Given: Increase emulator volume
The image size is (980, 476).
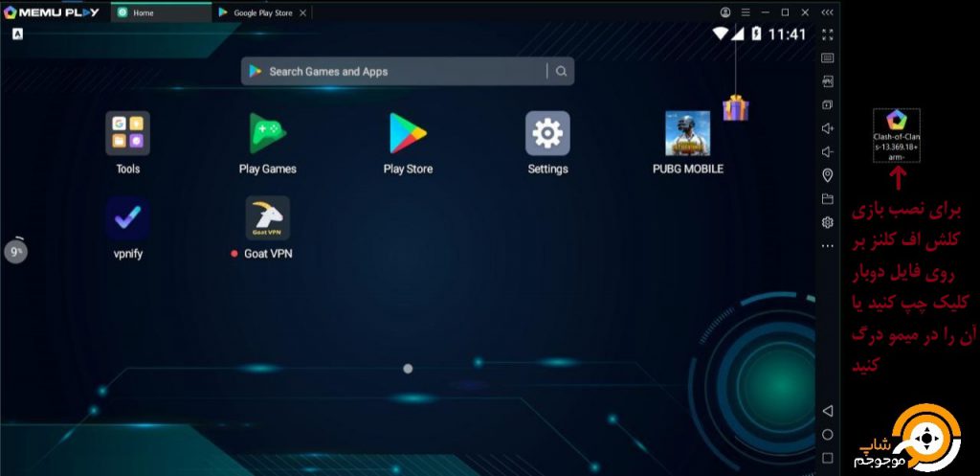Looking at the screenshot, I should pyautogui.click(x=828, y=128).
